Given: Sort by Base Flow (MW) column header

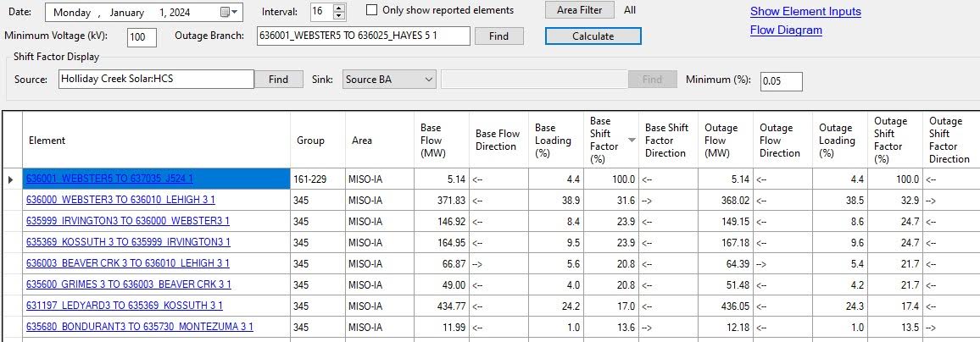Looking at the screenshot, I should coord(441,141).
